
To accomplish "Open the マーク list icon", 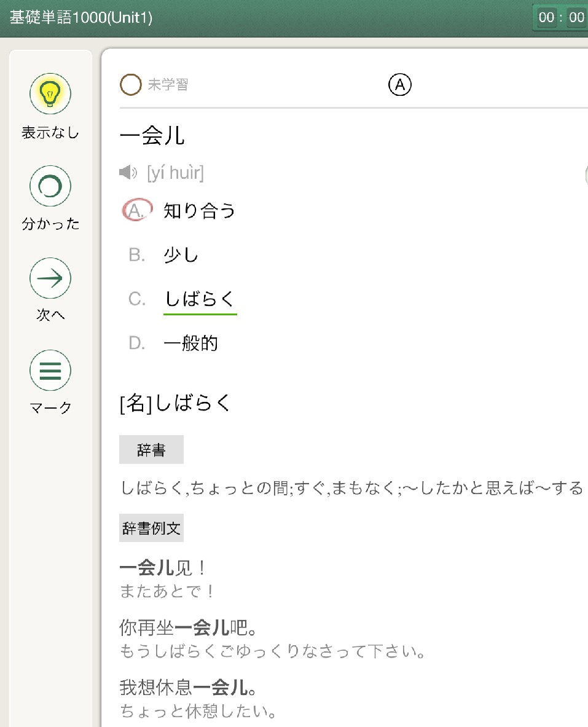I will point(50,371).
